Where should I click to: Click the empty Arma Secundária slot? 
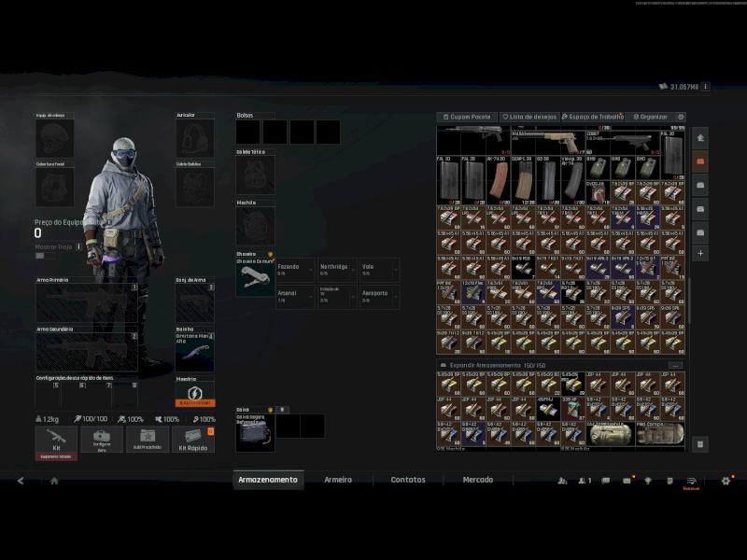point(87,352)
